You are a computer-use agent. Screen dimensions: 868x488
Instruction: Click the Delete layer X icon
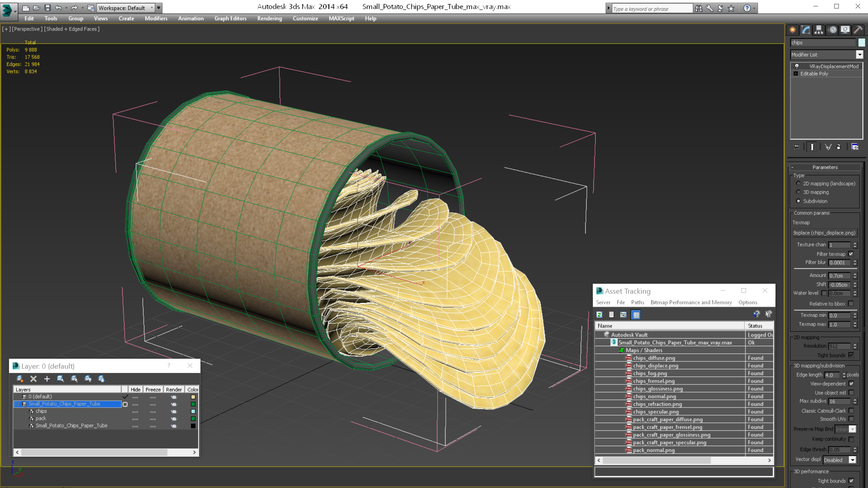(x=33, y=379)
